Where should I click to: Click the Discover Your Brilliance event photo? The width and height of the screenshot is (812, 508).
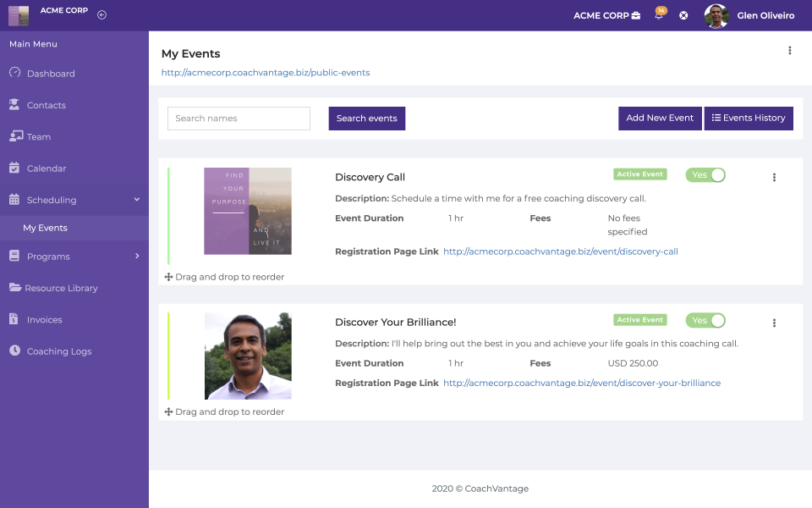248,356
